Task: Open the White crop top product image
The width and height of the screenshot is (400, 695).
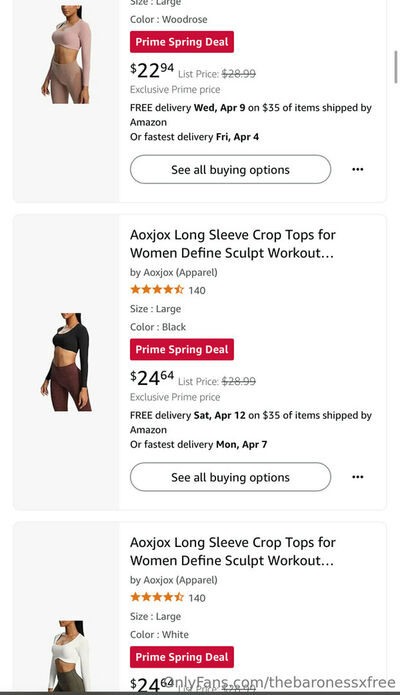Action: (67, 656)
